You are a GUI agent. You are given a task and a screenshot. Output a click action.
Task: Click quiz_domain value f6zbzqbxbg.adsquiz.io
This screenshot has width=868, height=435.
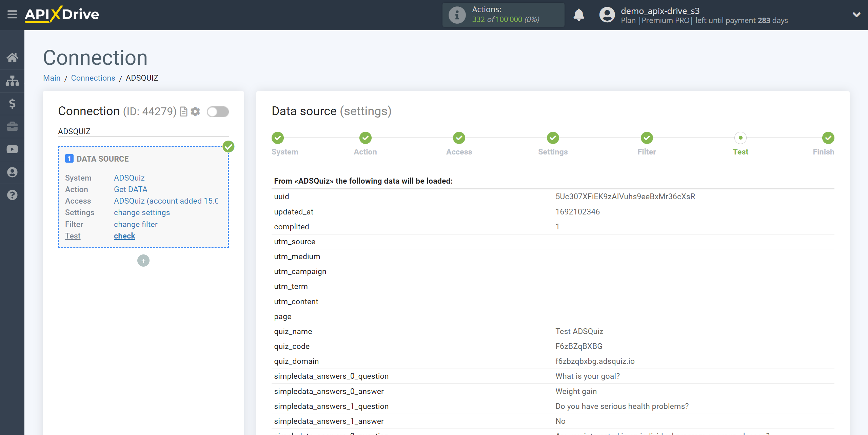pyautogui.click(x=595, y=361)
